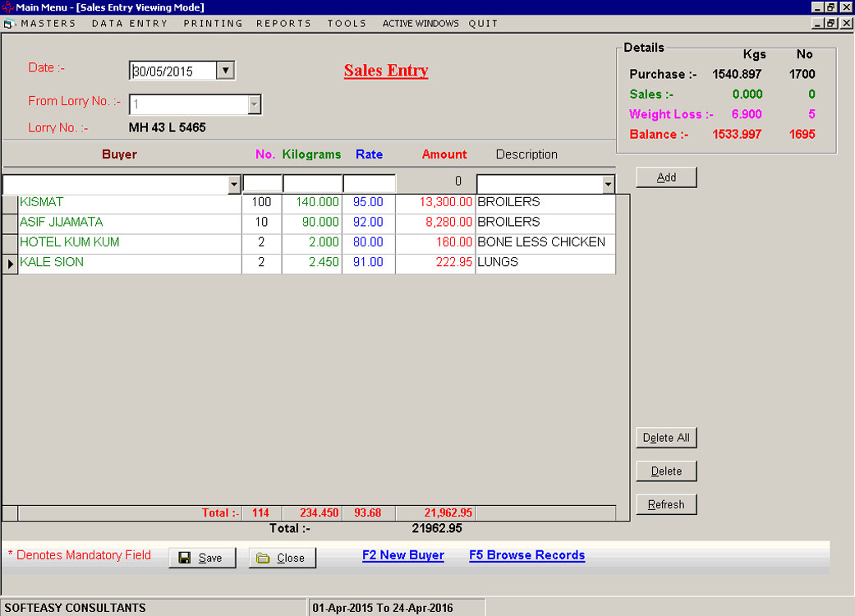The image size is (855, 616).
Task: Click the Delete All button
Action: coord(666,438)
